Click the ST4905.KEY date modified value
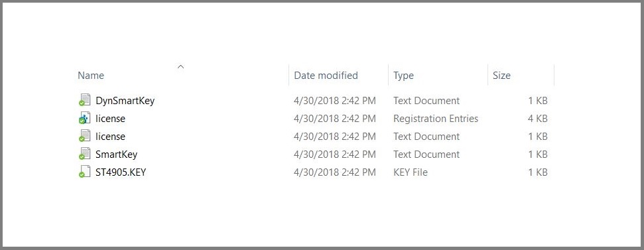644x250 pixels. pos(335,172)
